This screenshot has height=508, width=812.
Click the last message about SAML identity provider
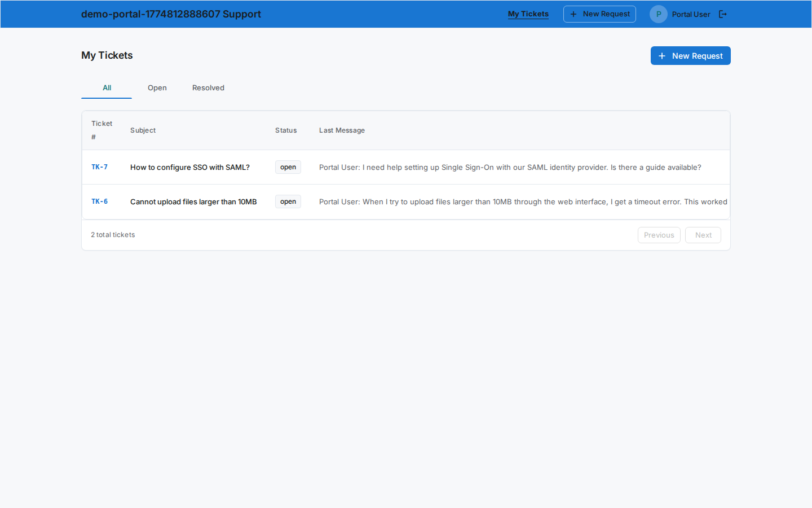[510, 167]
